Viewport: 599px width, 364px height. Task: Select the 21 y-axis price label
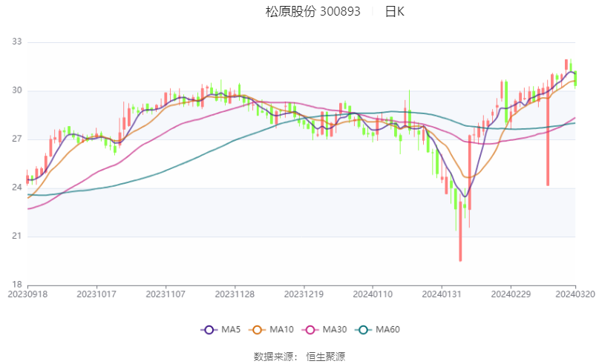coord(17,236)
